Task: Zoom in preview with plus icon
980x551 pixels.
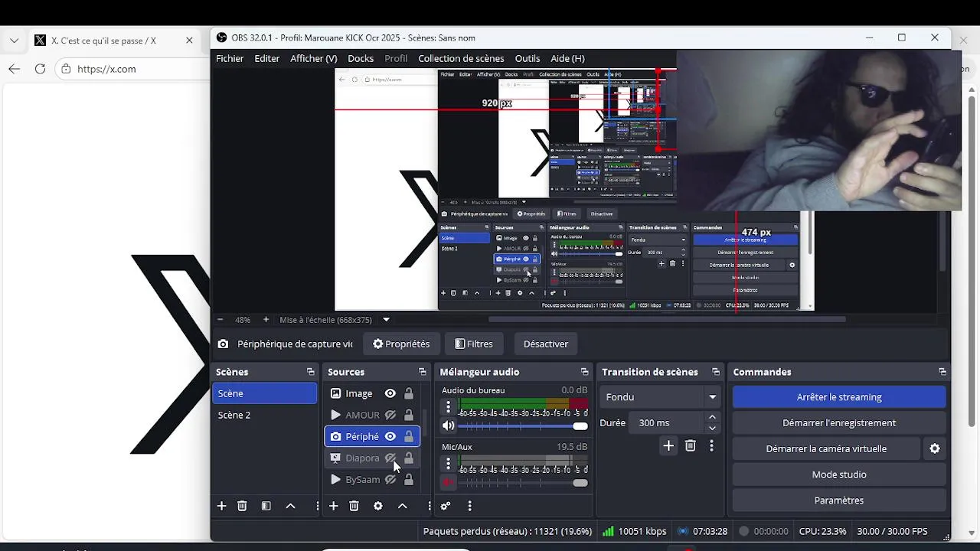Action: pos(266,320)
